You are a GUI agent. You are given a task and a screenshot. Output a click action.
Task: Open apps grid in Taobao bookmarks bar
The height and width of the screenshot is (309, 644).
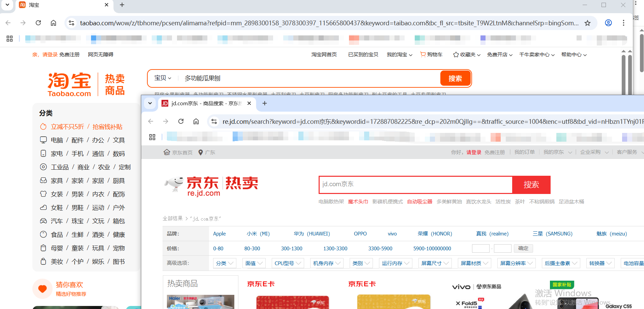[x=9, y=38]
